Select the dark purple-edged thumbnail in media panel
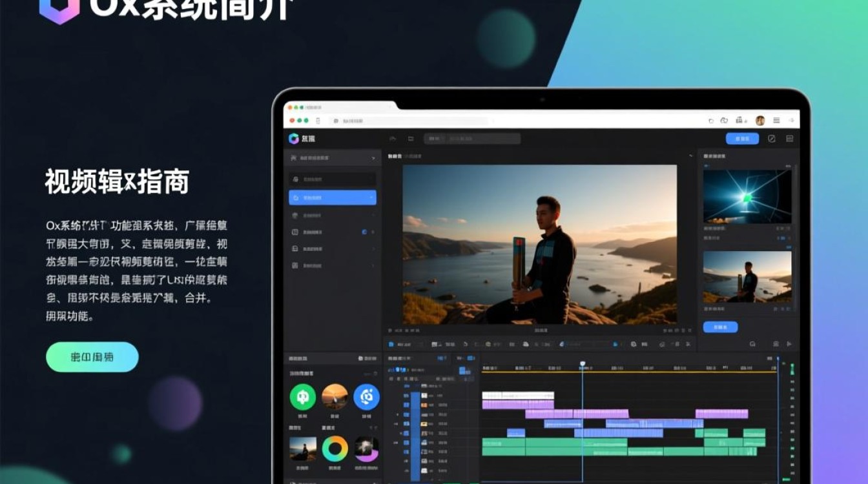The height and width of the screenshot is (484, 868). pyautogui.click(x=366, y=449)
